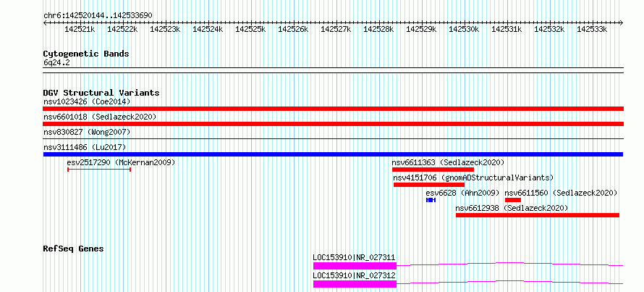Click the nsv830827 (Wong2007) thin blue line
Screen dimensions: 644x292
333,139
